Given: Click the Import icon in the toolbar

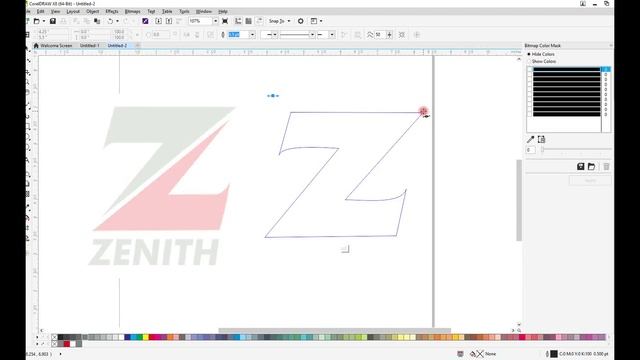Looking at the screenshot, I should pos(158,21).
